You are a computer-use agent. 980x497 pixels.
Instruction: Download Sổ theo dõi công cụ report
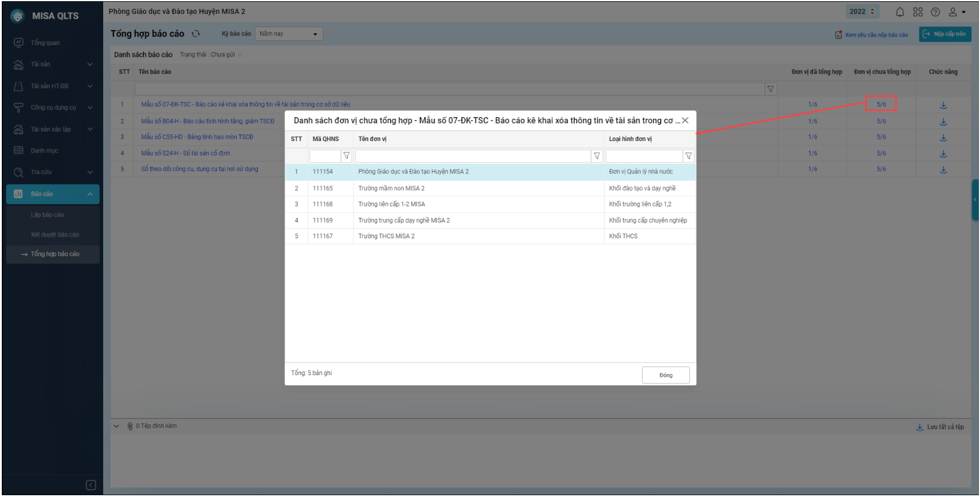coord(943,170)
